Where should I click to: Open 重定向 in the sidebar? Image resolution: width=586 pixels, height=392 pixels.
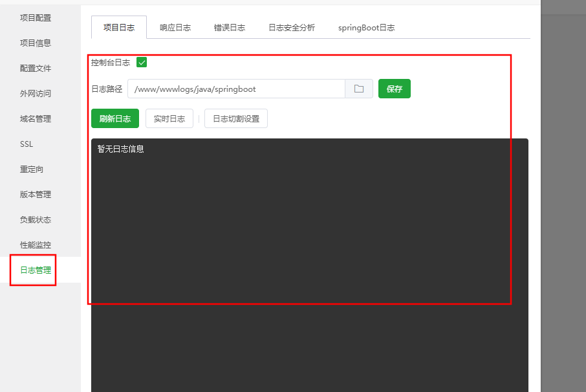pos(32,169)
